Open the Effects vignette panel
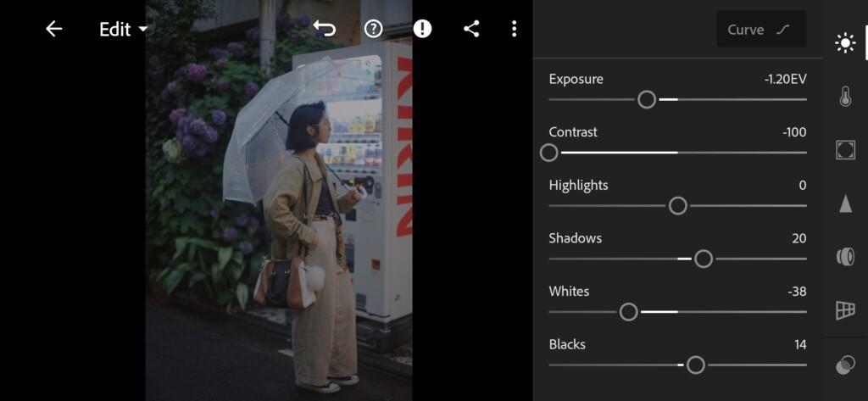This screenshot has width=868, height=401. [845, 150]
